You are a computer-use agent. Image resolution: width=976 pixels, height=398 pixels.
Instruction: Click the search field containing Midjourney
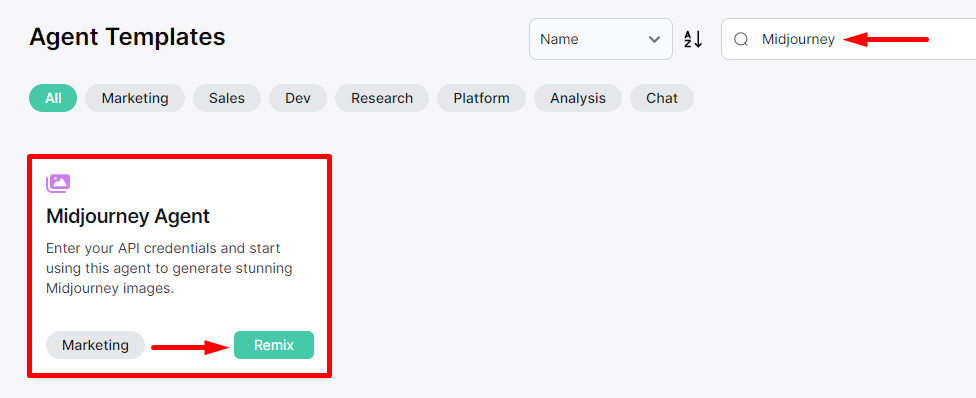pyautogui.click(x=848, y=39)
